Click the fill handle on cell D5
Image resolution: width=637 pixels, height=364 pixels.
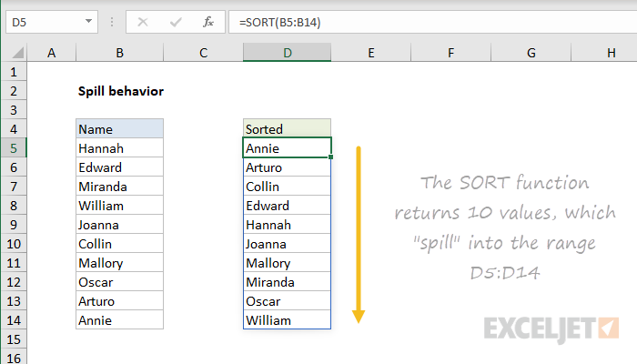coord(331,157)
